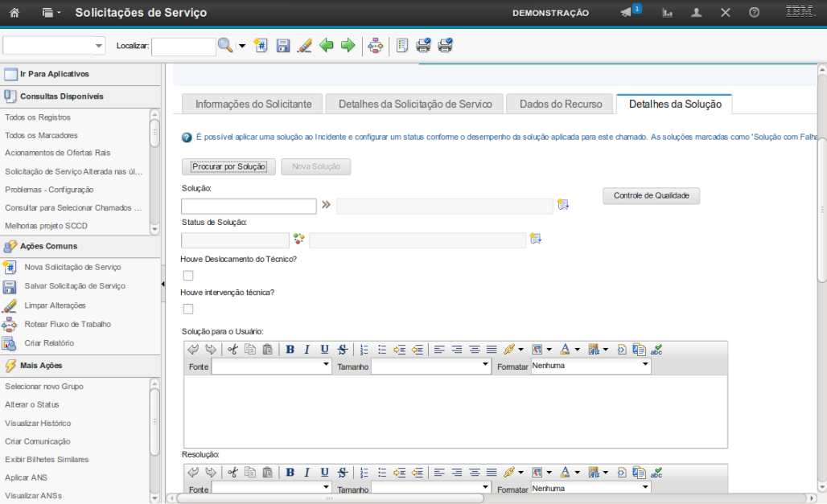Click into the Localizar search field
This screenshot has width=827, height=504.
coord(183,47)
